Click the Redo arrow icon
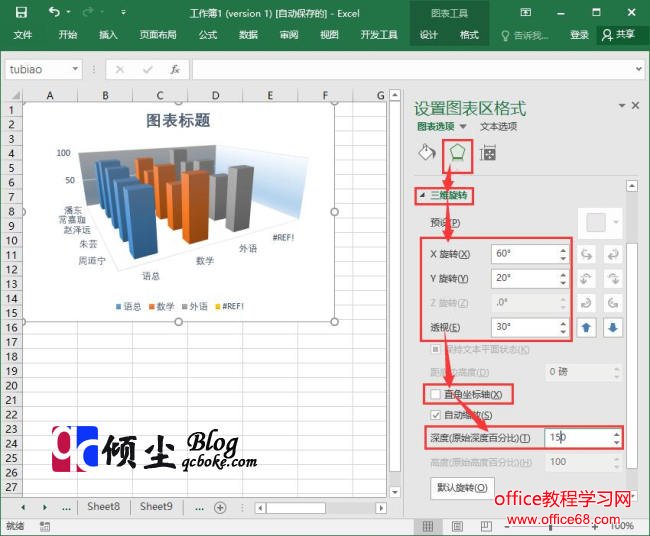This screenshot has width=650, height=536. pos(88,12)
